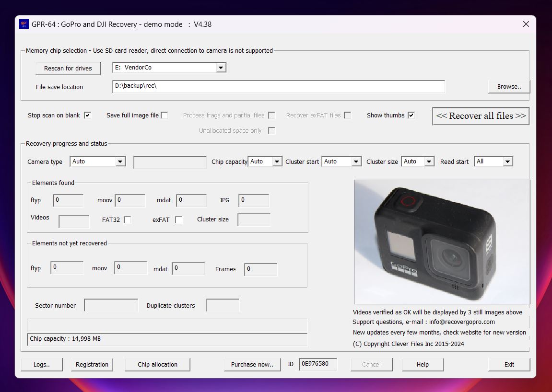Toggle the FAT32 checkbox
This screenshot has height=392, width=552.
click(x=128, y=220)
